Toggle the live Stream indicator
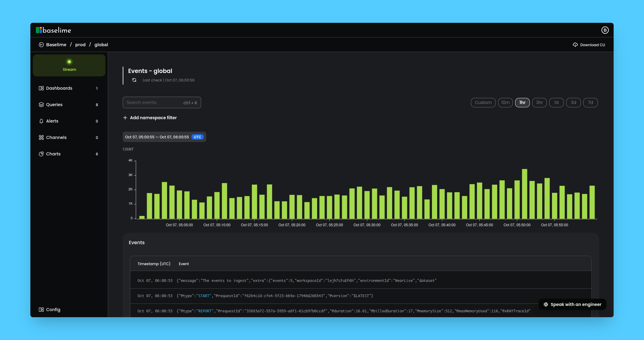This screenshot has height=340, width=644. point(69,65)
